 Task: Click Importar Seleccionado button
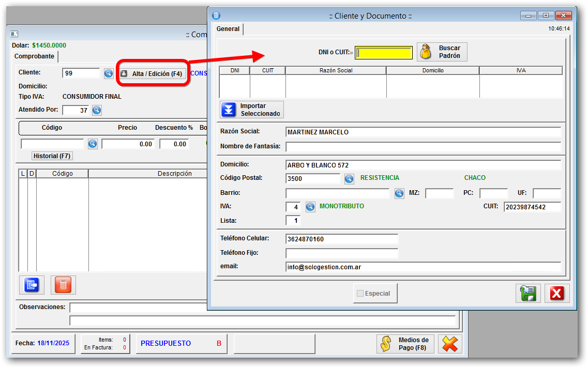point(252,110)
